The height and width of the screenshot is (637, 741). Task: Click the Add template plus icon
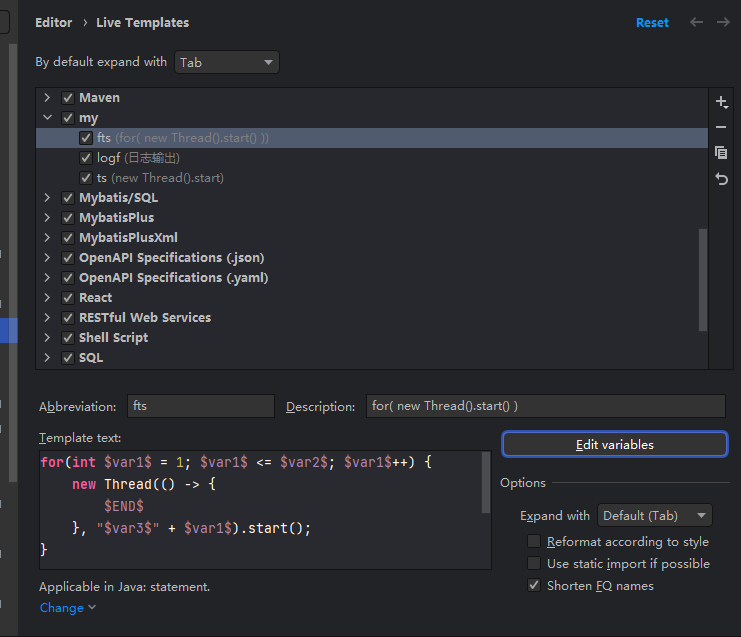coord(721,102)
